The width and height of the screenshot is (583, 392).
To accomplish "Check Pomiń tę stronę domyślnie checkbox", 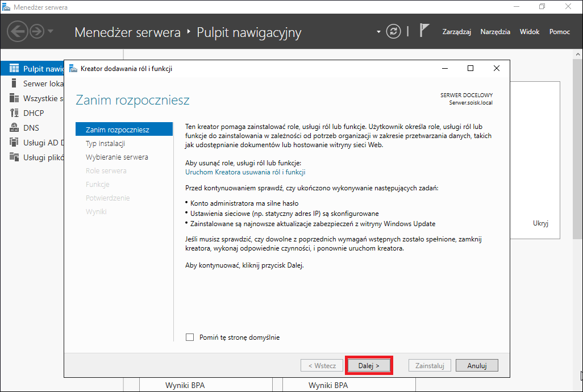I will pyautogui.click(x=190, y=337).
